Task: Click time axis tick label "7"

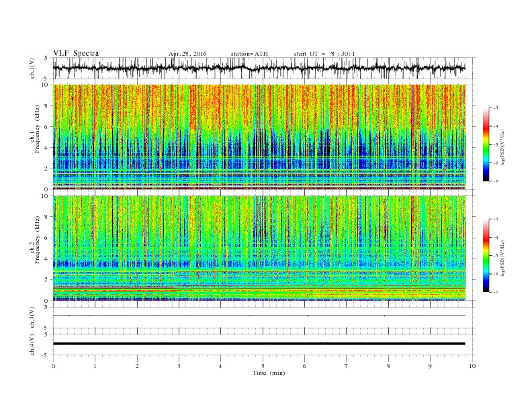Action: [347, 366]
